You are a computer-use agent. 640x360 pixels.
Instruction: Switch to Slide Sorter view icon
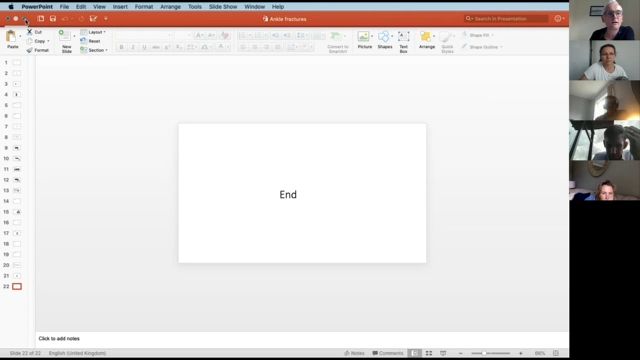(429, 353)
